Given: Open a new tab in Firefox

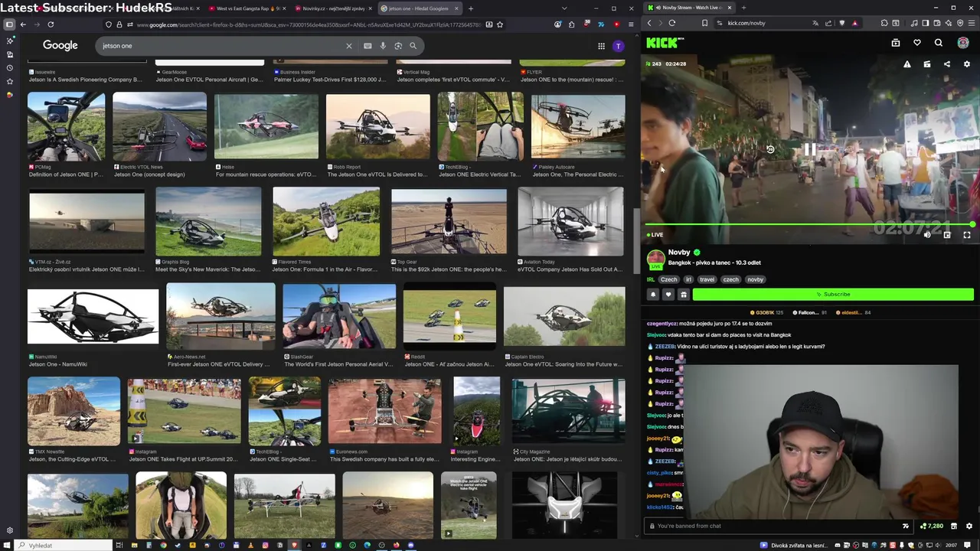Looking at the screenshot, I should [471, 8].
